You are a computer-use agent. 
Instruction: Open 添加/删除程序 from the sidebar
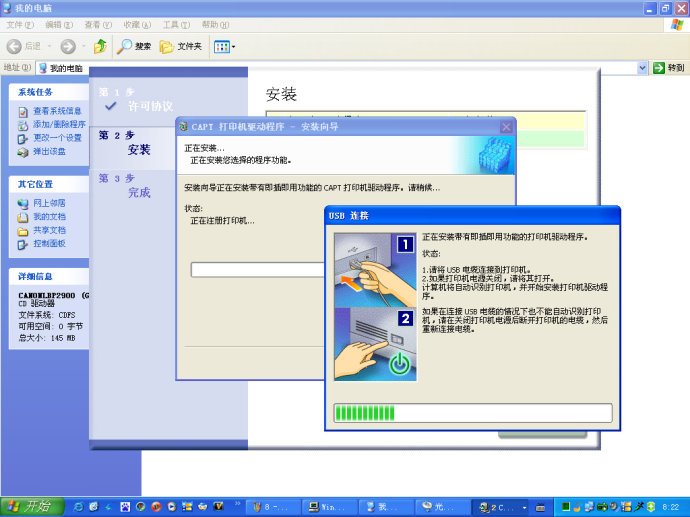[58, 124]
